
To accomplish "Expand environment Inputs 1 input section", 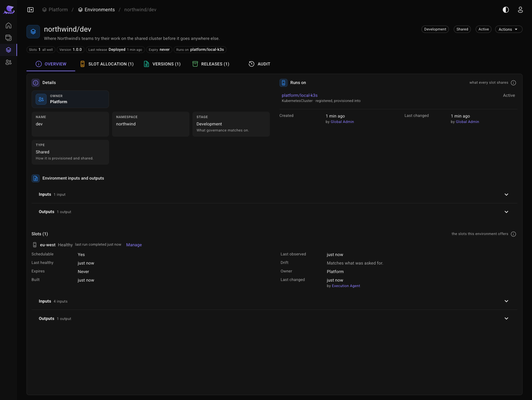I will 274,195.
